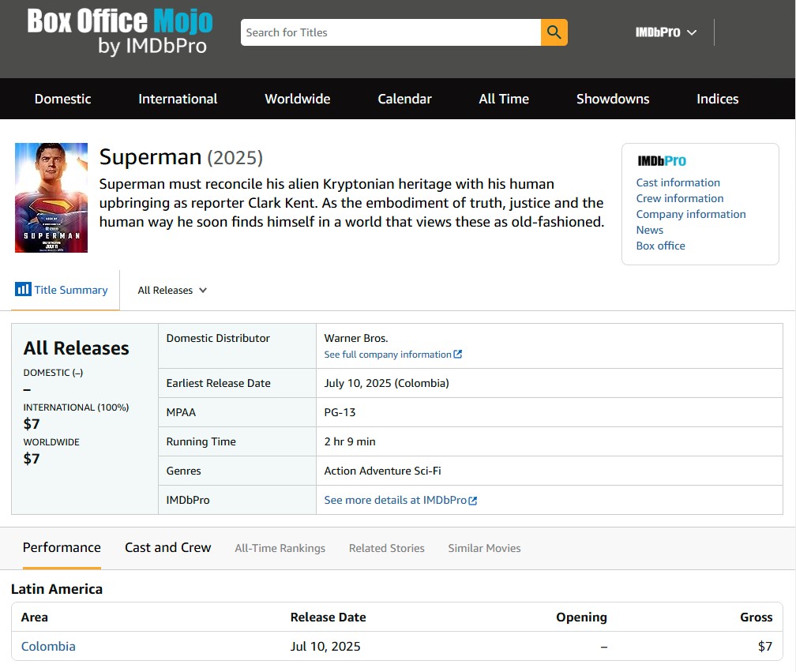Click See more details at IMDbPro

point(395,501)
